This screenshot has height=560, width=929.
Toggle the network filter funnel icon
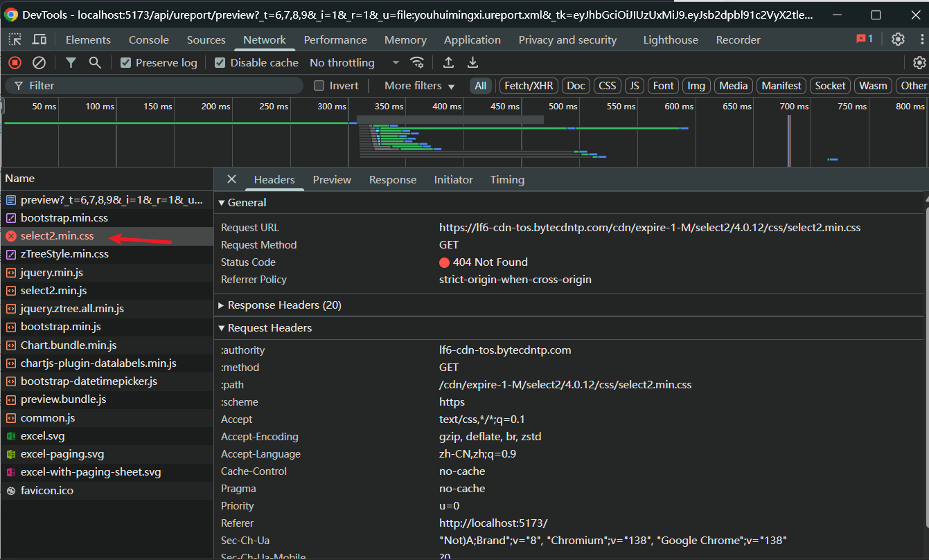(x=71, y=62)
